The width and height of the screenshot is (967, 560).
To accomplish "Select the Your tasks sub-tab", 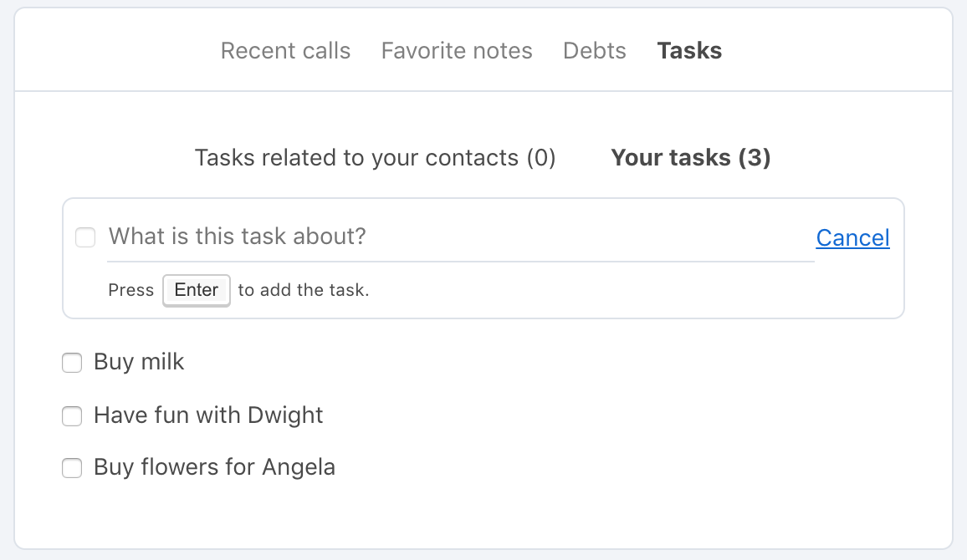I will (691, 158).
